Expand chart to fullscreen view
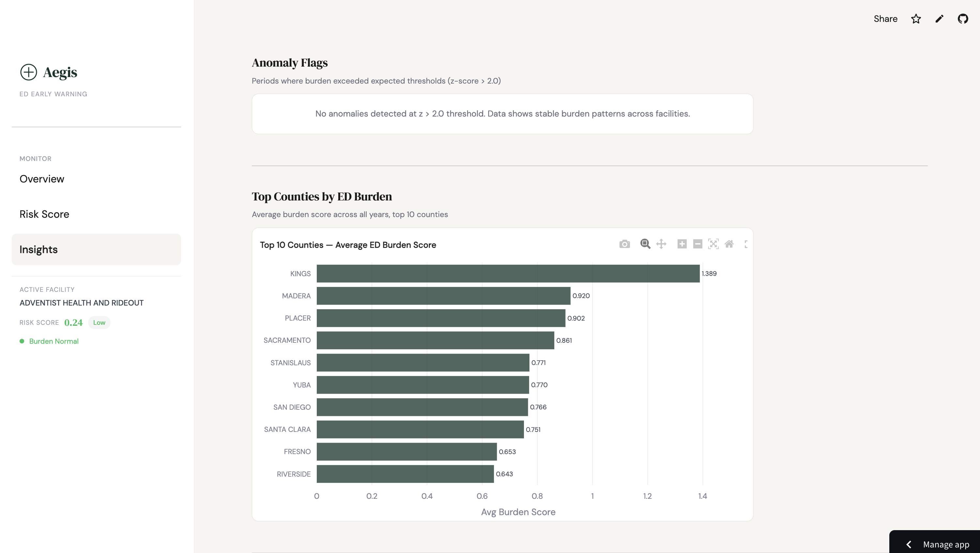 [746, 244]
